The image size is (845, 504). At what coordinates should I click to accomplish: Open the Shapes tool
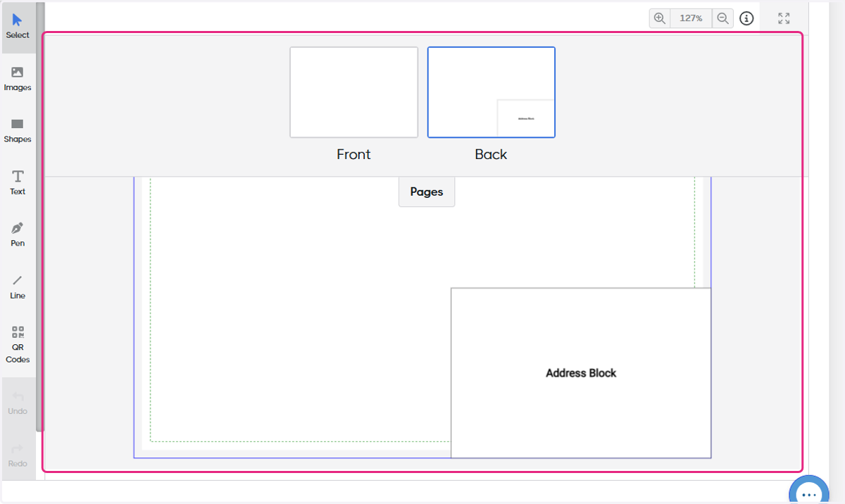(18, 131)
